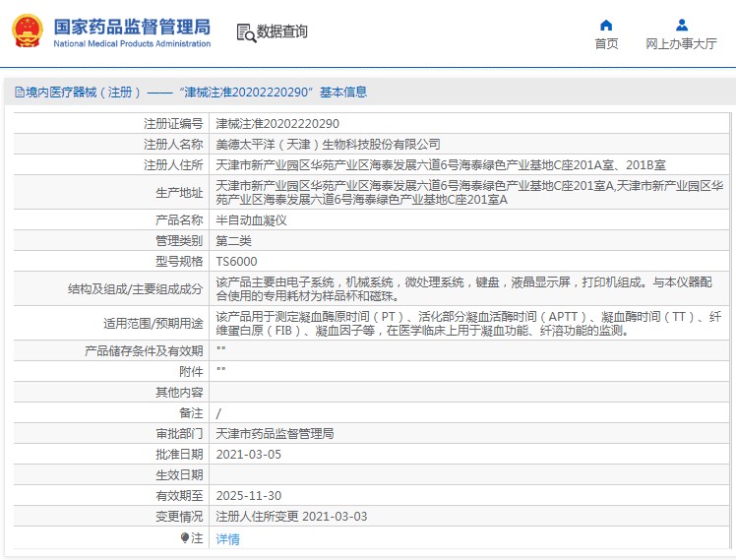
Task: Click the 型号规格 label
Action: [x=179, y=262]
